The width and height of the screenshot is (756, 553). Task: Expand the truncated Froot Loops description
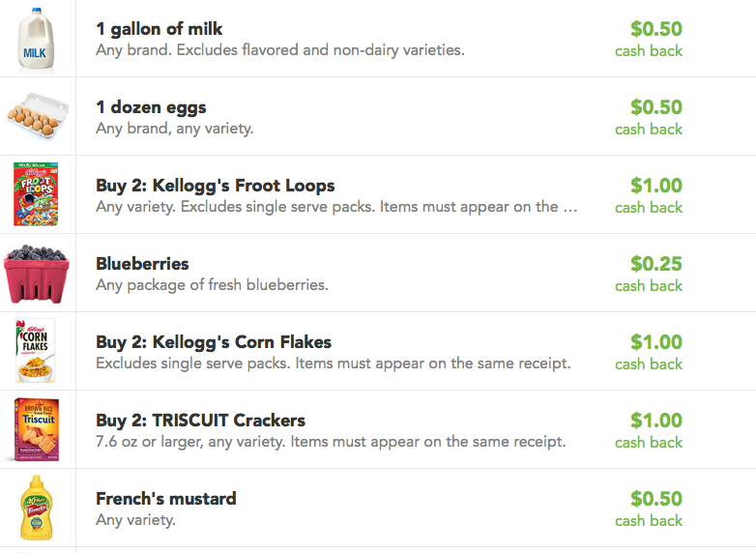point(569,207)
